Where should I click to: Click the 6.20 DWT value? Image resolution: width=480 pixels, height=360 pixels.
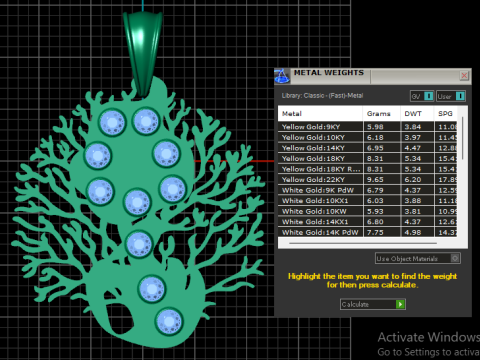point(413,180)
